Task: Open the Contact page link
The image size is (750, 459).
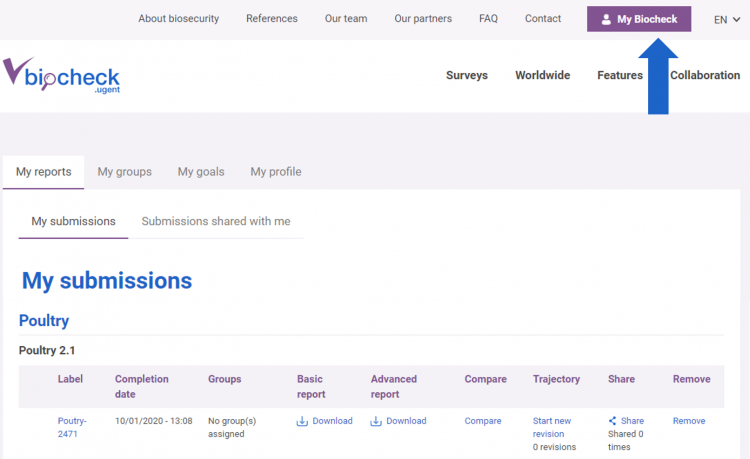Action: point(543,19)
